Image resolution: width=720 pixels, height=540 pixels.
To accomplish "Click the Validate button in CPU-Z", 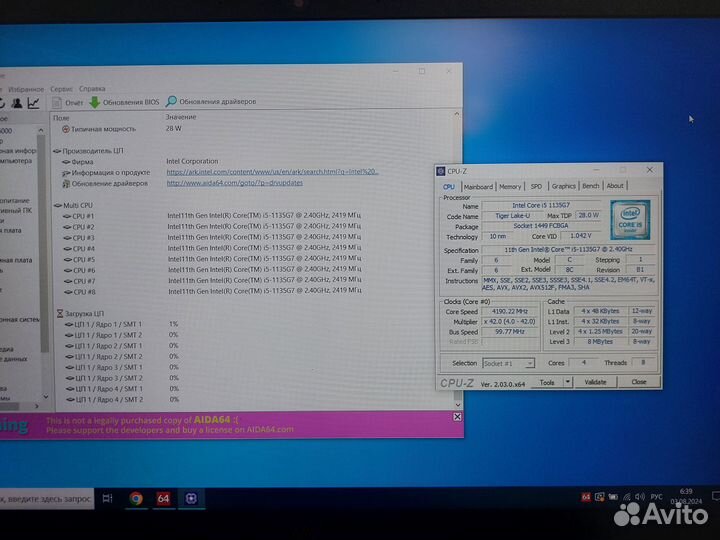I will point(596,382).
